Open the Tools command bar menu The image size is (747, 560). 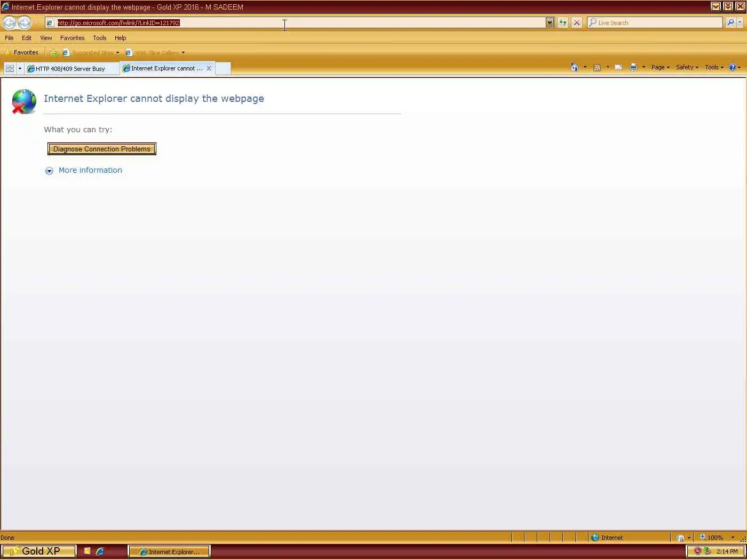click(714, 67)
